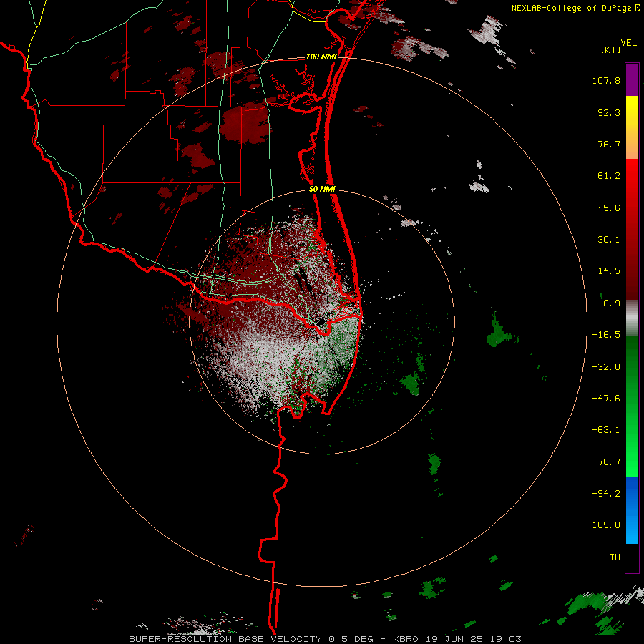Click the -0.9 legend value

click(609, 303)
